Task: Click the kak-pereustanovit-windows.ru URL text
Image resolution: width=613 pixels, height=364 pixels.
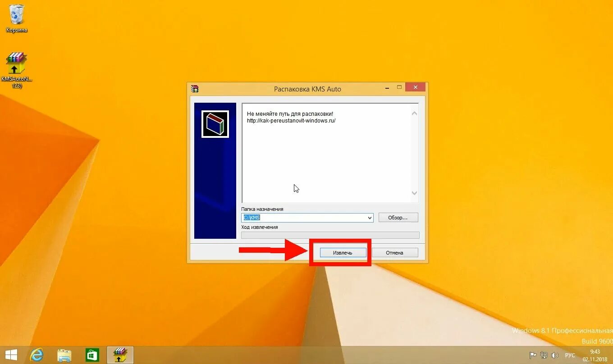Action: coord(291,121)
